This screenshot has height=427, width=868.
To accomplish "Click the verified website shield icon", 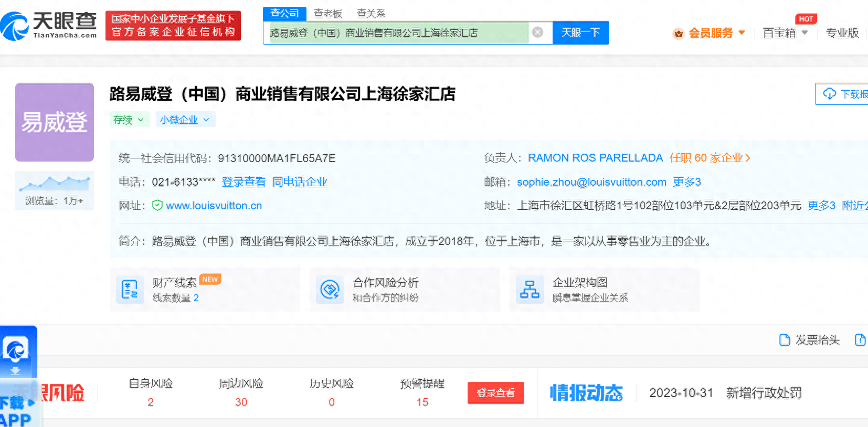I will (157, 206).
